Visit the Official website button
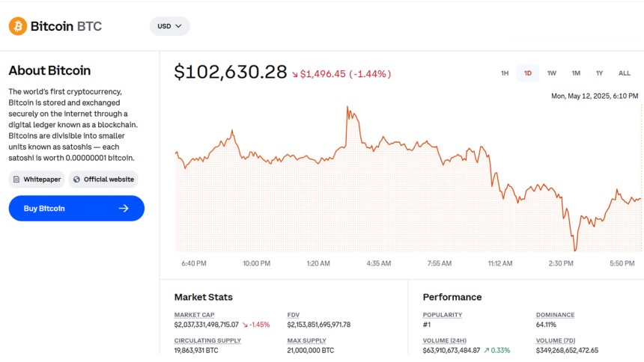This screenshot has width=644, height=362. pyautogui.click(x=103, y=180)
